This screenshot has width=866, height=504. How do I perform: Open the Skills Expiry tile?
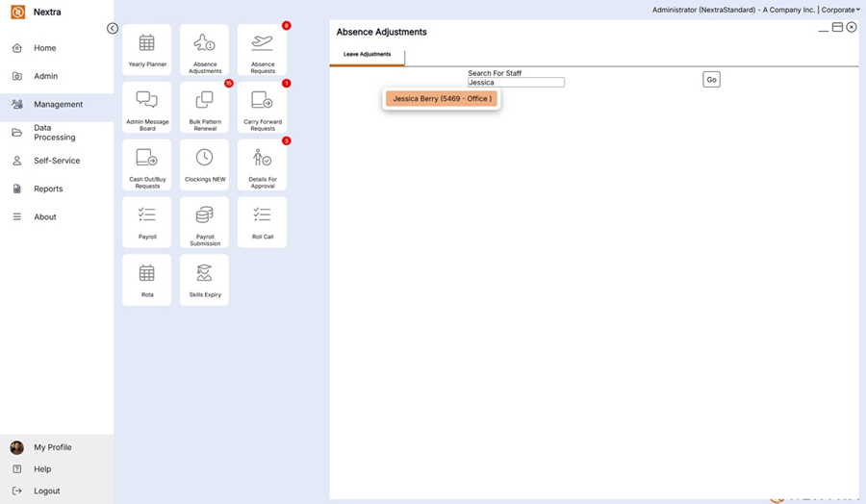(204, 280)
